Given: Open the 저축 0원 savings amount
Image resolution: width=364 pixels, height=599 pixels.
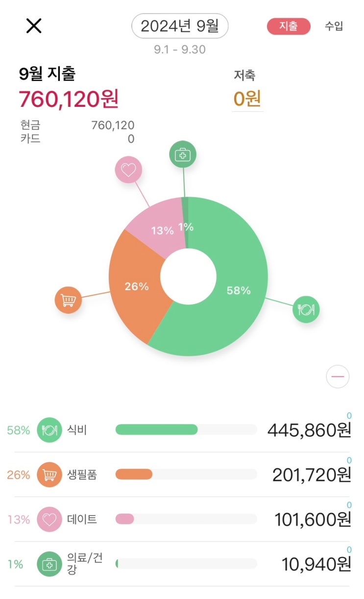Looking at the screenshot, I should point(247,99).
